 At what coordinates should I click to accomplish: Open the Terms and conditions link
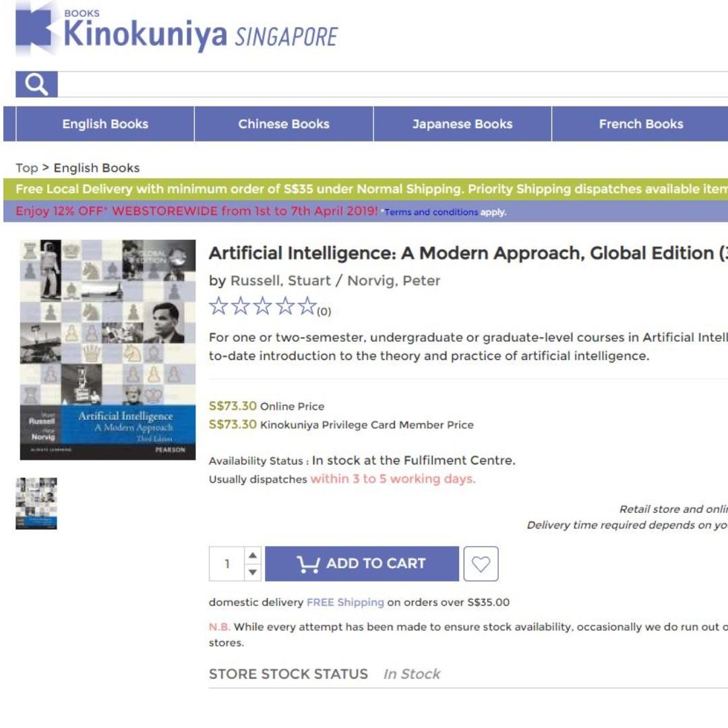[431, 212]
